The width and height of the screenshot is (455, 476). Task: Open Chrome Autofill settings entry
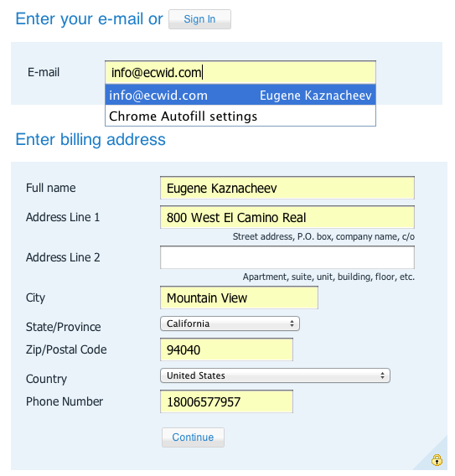[240, 116]
